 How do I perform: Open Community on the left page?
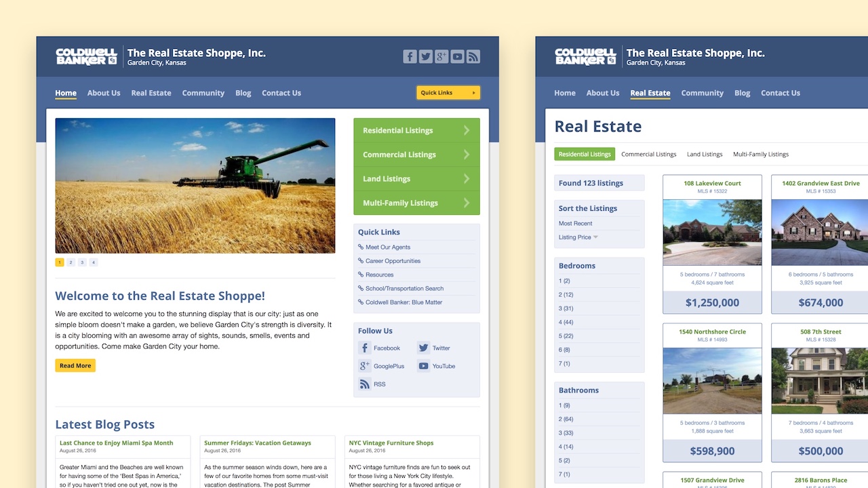[203, 93]
